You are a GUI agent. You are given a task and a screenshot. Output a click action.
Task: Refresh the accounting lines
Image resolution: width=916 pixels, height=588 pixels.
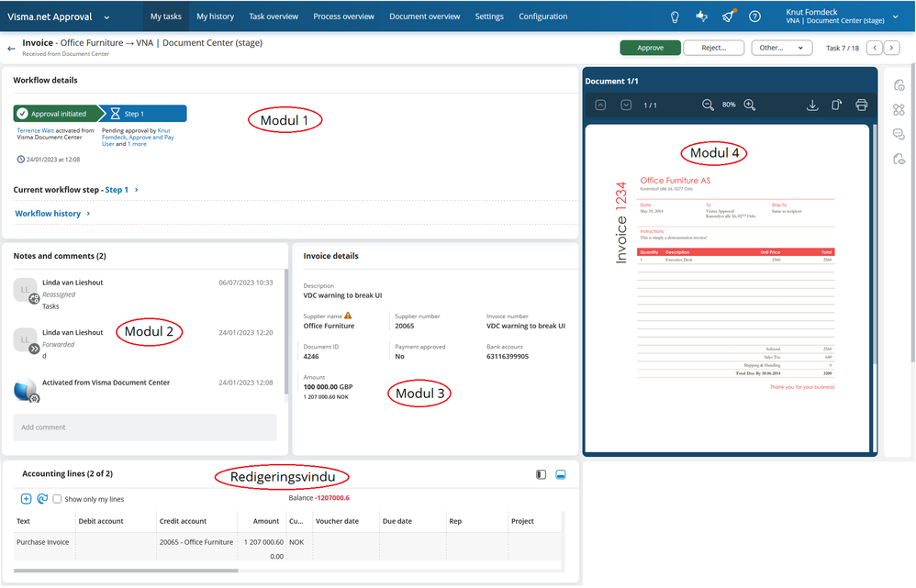(42, 499)
